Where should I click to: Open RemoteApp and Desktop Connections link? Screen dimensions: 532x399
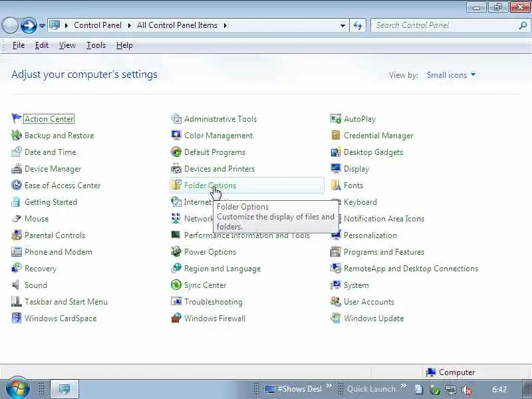click(x=411, y=269)
